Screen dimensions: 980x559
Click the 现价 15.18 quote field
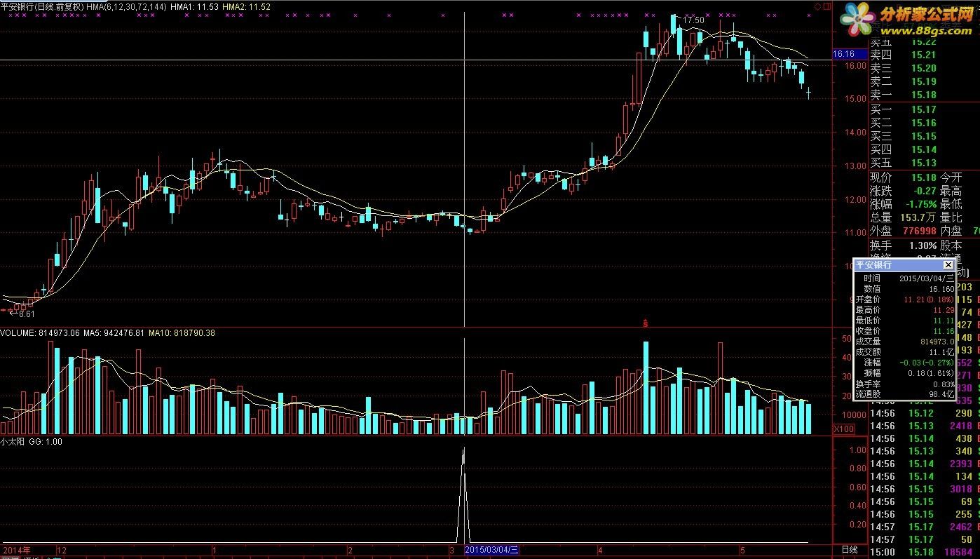(x=904, y=177)
